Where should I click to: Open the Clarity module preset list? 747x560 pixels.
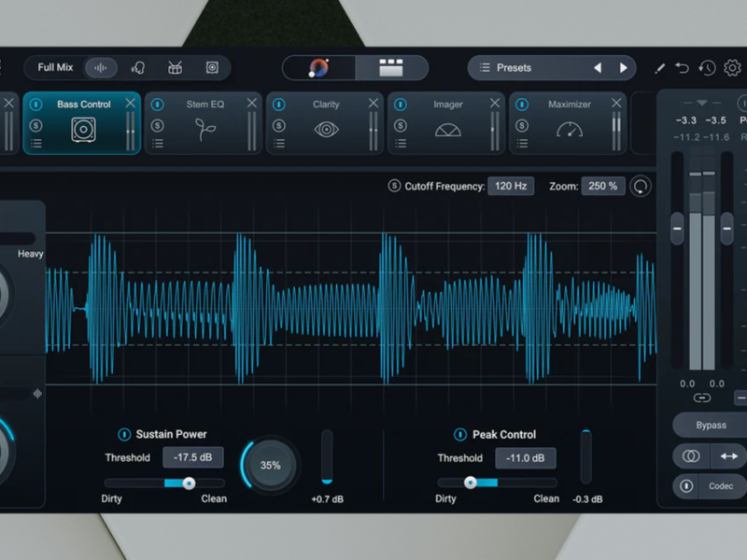pos(279,144)
